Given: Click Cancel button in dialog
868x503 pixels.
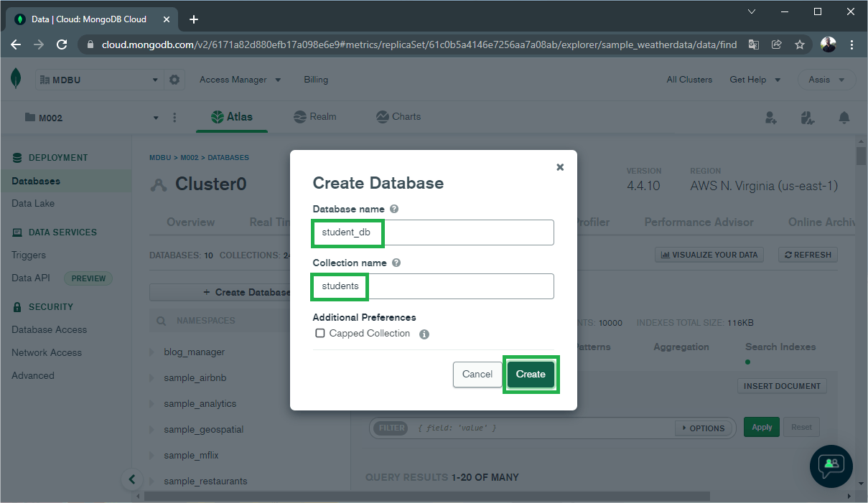Looking at the screenshot, I should click(x=477, y=375).
